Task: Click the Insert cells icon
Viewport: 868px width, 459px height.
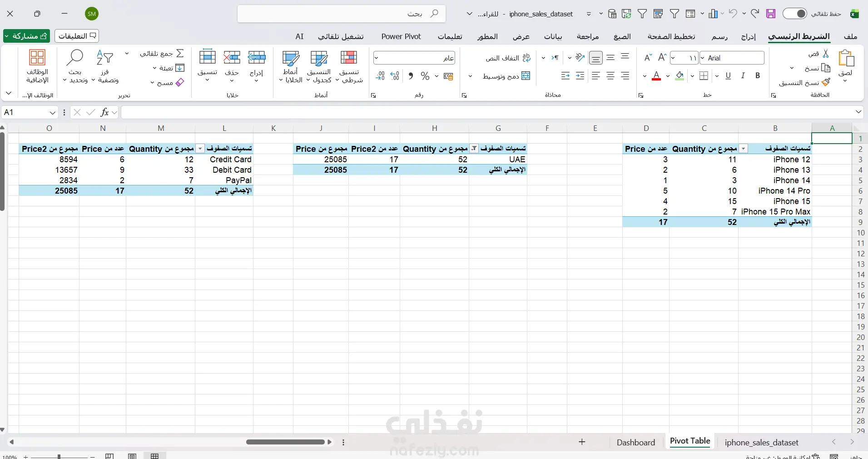Action: pyautogui.click(x=257, y=58)
